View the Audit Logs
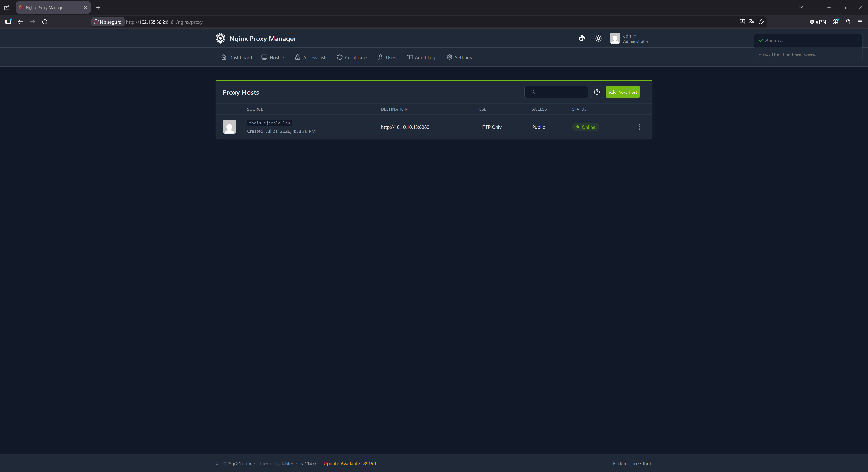 point(422,58)
